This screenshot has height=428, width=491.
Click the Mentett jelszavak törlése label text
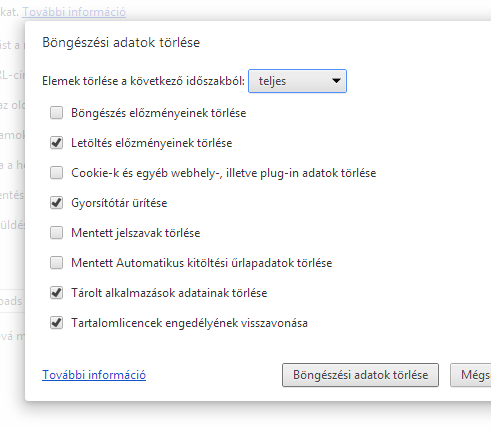point(136,233)
